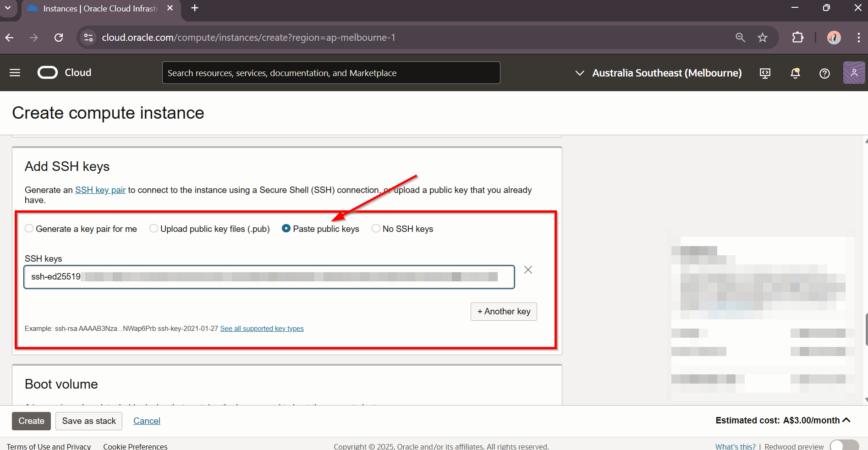
Task: Expand the Estimated cost details chevron
Action: [x=846, y=420]
